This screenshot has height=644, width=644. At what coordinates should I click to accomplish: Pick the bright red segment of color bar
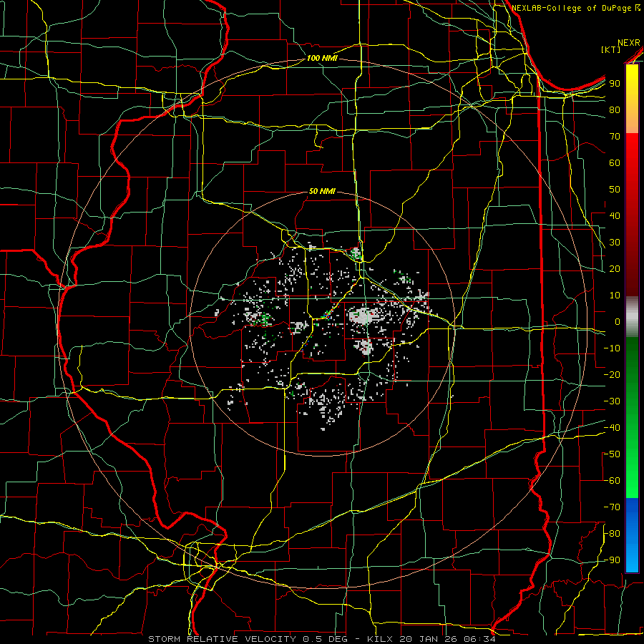632,150
